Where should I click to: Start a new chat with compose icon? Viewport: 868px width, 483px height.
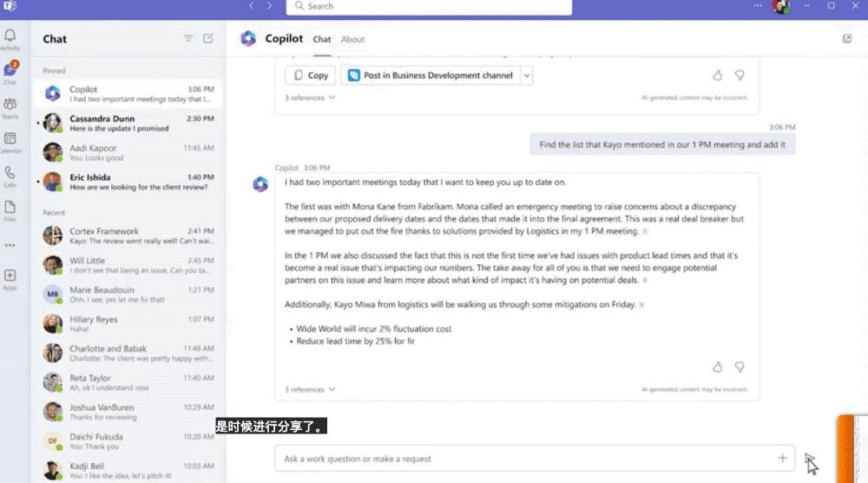[208, 38]
